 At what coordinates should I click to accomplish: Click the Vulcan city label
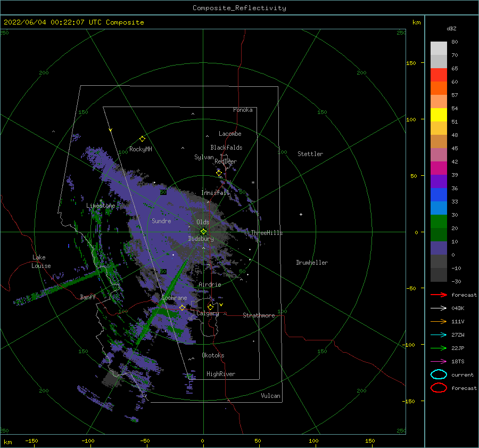coord(271,396)
